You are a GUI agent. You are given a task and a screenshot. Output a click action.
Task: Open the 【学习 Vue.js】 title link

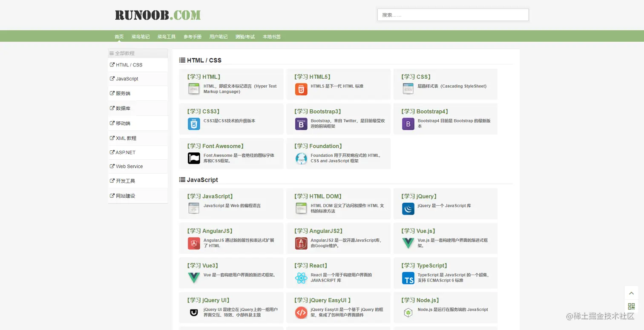tap(418, 231)
